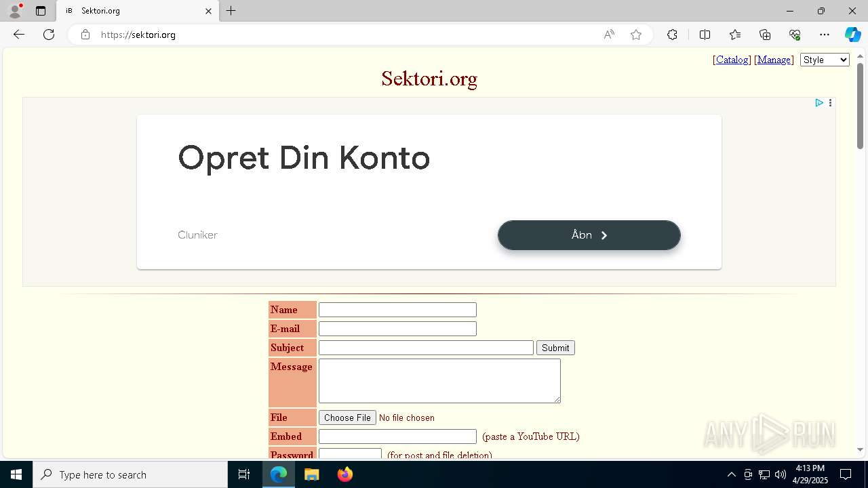Image resolution: width=868 pixels, height=488 pixels.
Task: Open the volume tray icon
Action: click(x=781, y=474)
